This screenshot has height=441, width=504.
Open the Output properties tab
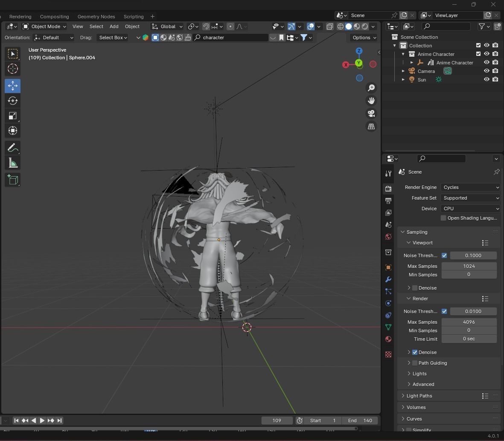[388, 201]
